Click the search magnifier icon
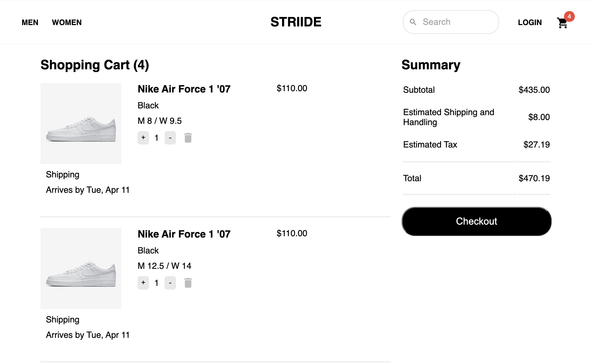591x364 pixels. pyautogui.click(x=413, y=22)
